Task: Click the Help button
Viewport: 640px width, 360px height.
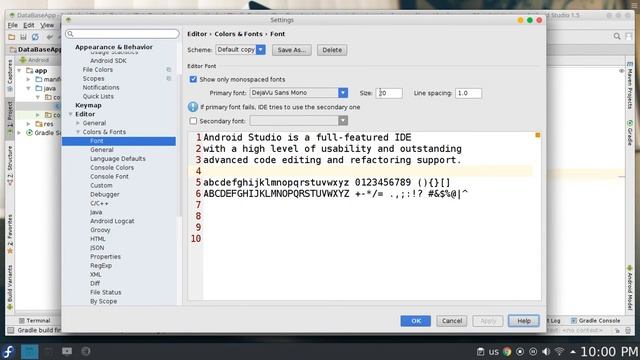Action: pos(524,321)
